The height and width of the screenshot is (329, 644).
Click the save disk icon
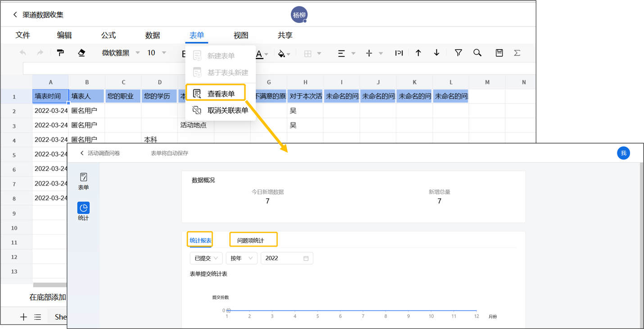pyautogui.click(x=499, y=53)
